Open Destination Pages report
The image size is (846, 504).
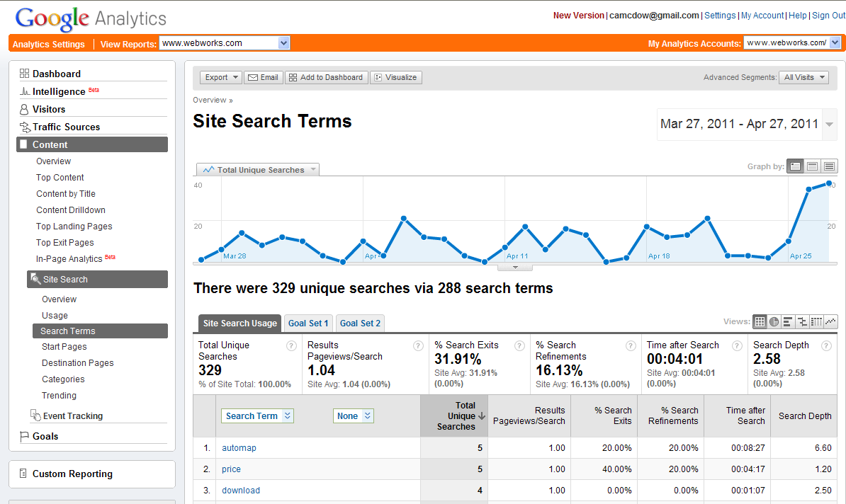tap(78, 362)
